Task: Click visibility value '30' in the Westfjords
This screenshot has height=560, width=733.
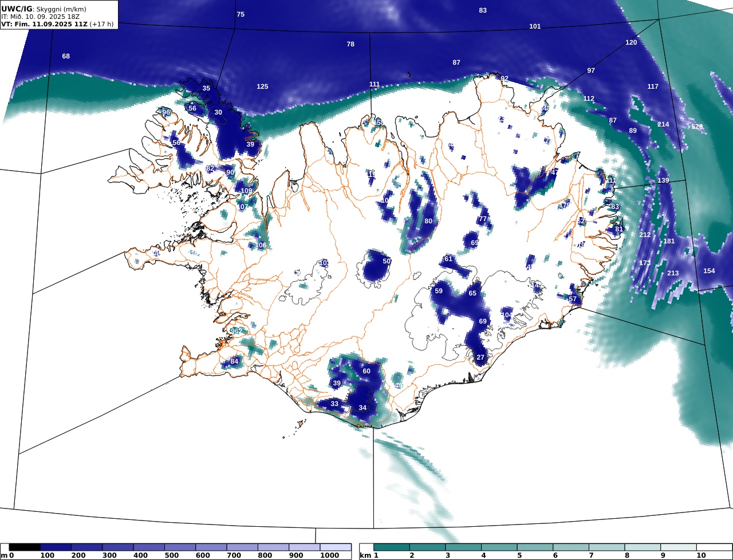Action: click(218, 112)
